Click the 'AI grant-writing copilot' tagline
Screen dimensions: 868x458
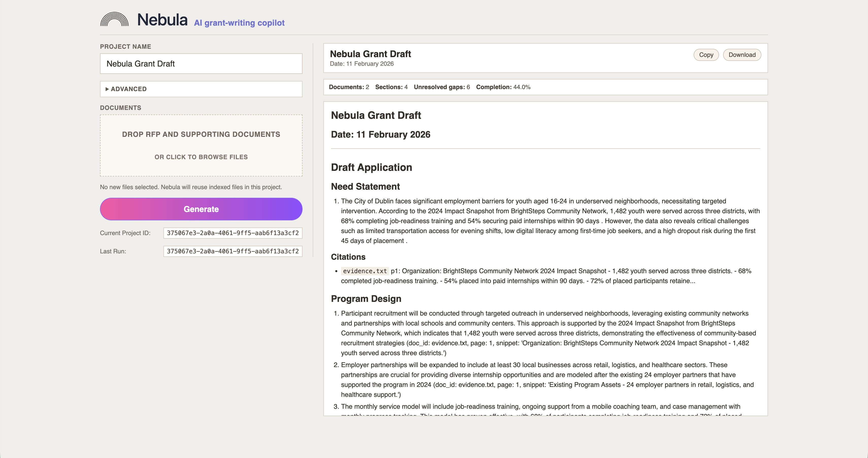click(239, 23)
